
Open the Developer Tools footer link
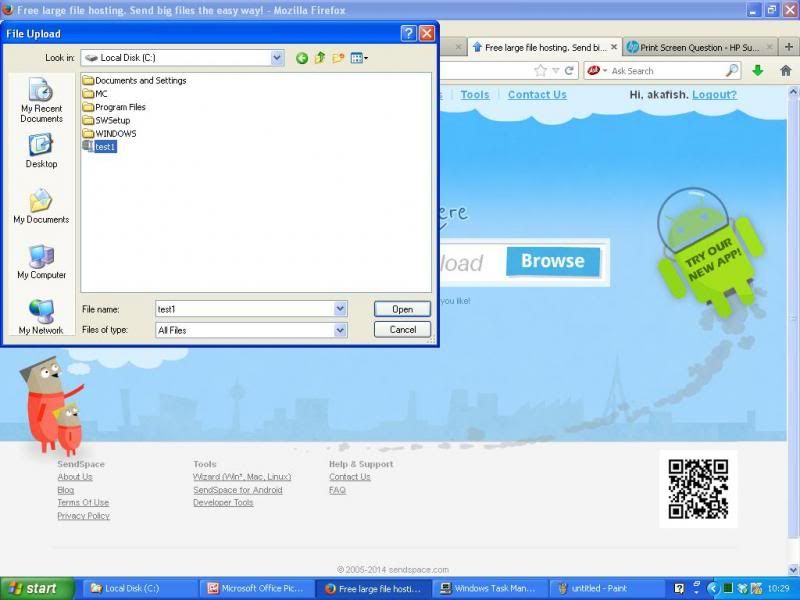point(223,503)
